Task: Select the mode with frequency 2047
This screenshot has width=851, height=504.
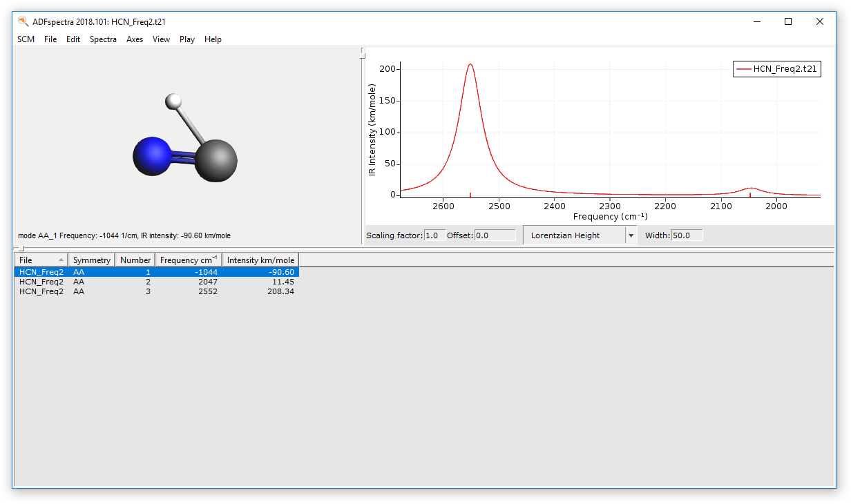Action: point(157,282)
